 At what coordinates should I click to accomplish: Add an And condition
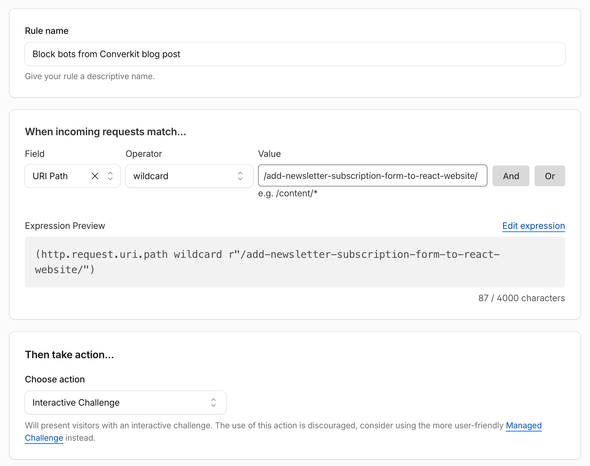[511, 176]
